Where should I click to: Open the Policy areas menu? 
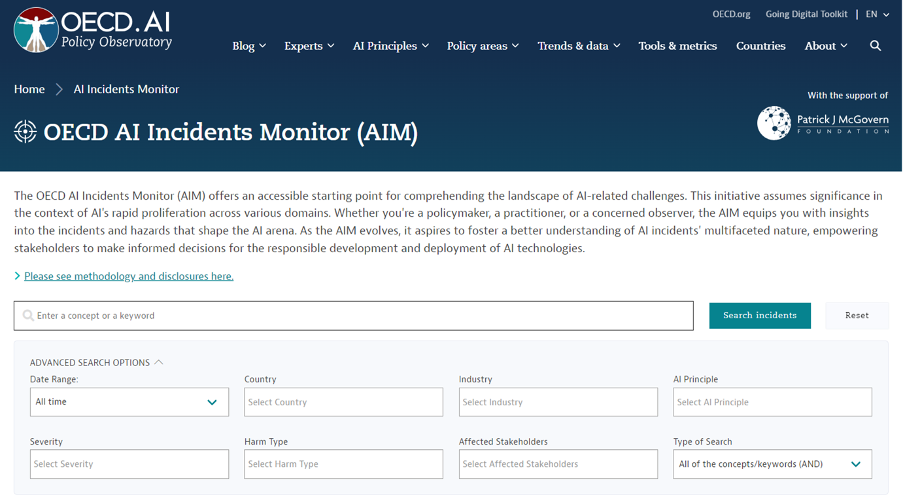pyautogui.click(x=483, y=46)
